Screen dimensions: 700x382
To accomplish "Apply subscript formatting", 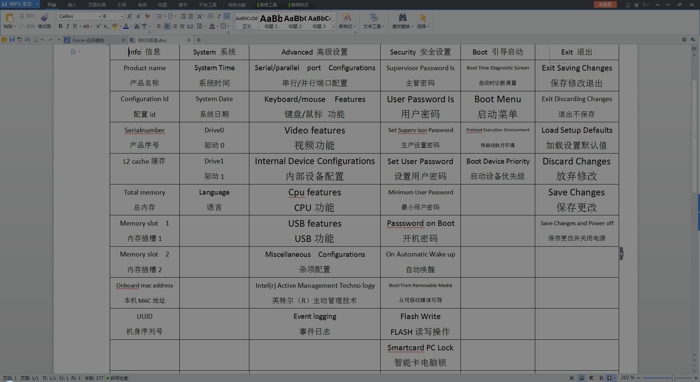I will [106, 26].
